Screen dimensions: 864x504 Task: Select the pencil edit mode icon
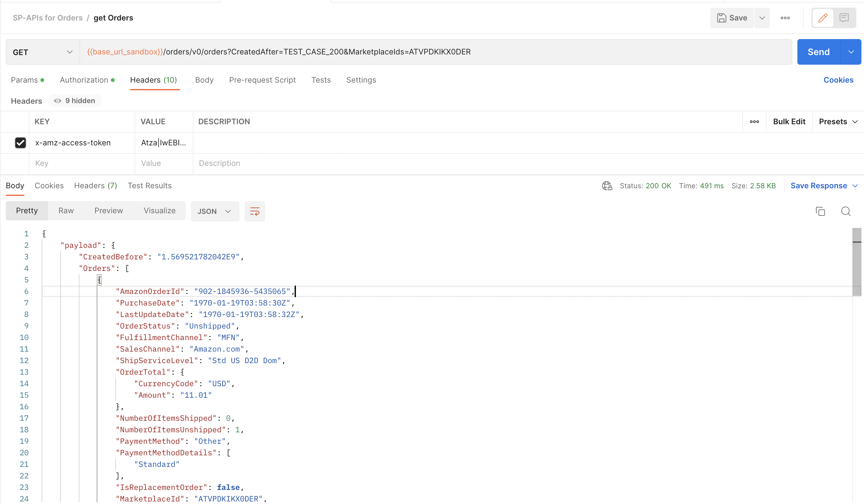[822, 18]
